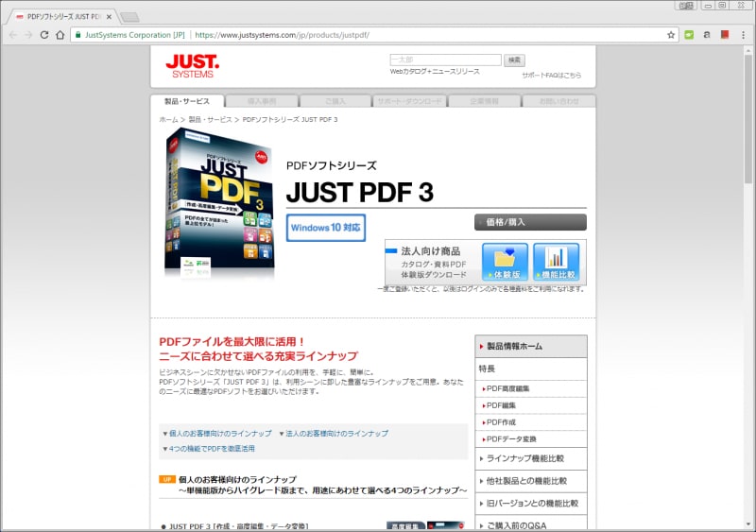Open the サポートFAQはこちら link
This screenshot has width=756, height=532.
point(552,76)
